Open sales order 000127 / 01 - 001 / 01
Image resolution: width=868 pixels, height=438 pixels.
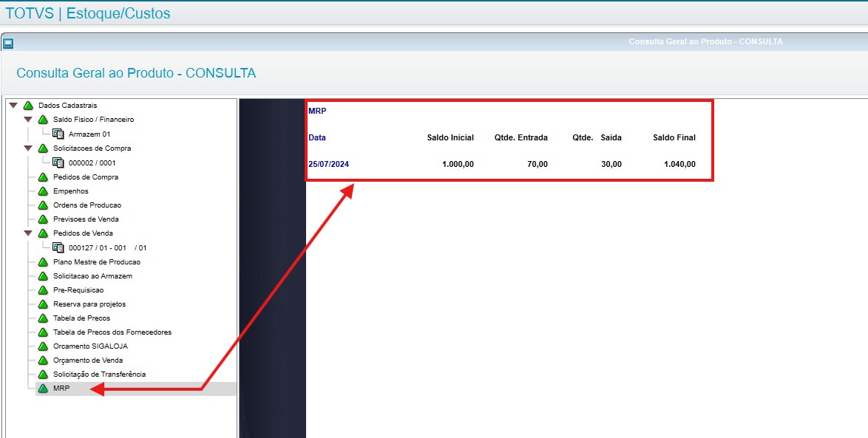pyautogui.click(x=107, y=247)
